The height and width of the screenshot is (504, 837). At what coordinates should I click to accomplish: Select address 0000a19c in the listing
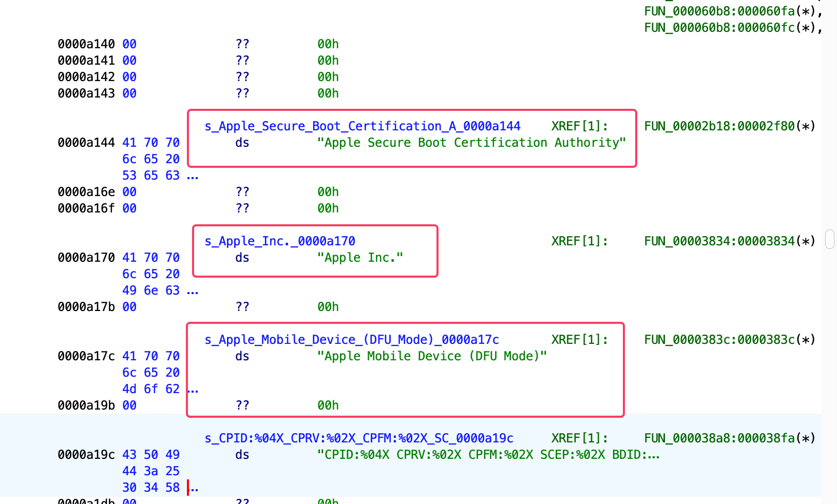point(86,455)
